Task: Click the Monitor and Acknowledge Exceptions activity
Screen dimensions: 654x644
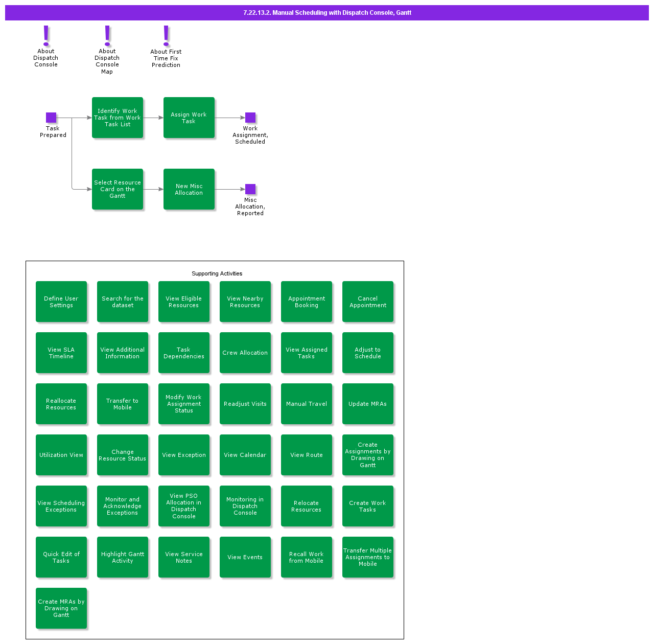Action: (123, 506)
